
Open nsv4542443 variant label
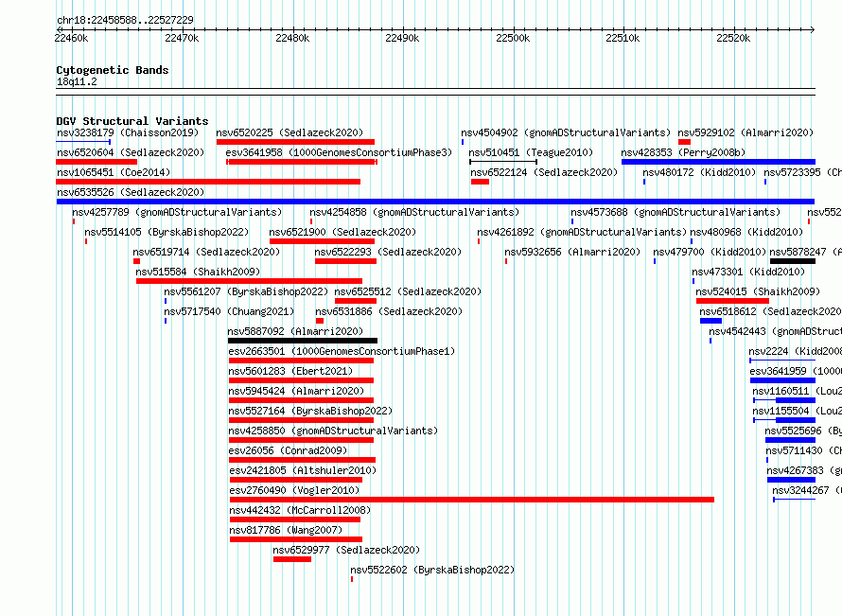776,331
